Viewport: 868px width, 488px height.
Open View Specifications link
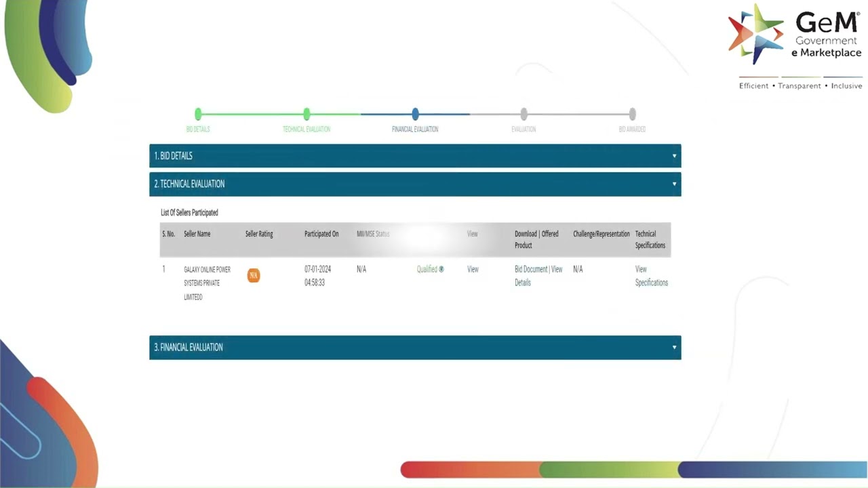tap(652, 276)
